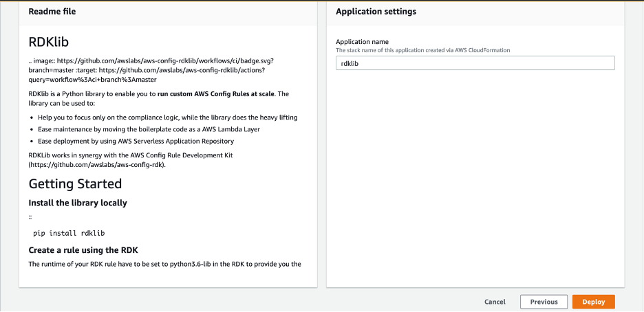
Task: Click the Application name label
Action: pos(362,42)
